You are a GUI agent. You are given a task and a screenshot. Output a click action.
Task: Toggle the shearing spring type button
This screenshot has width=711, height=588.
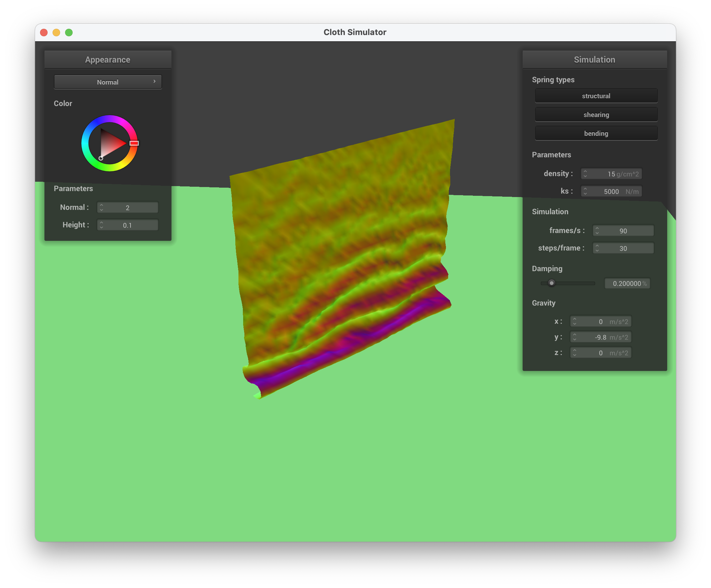[x=596, y=115]
